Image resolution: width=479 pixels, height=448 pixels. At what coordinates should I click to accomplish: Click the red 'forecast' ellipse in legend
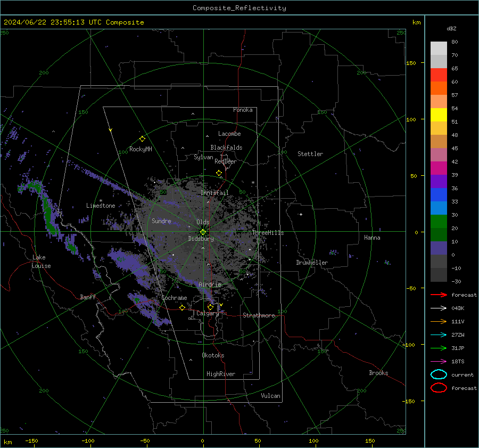pyautogui.click(x=439, y=388)
